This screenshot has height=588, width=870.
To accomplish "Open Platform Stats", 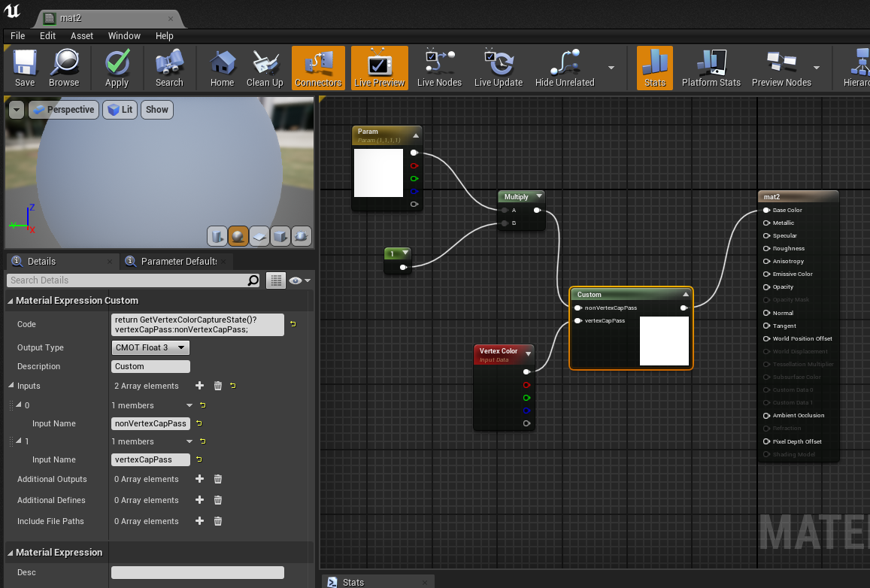I will tap(710, 67).
